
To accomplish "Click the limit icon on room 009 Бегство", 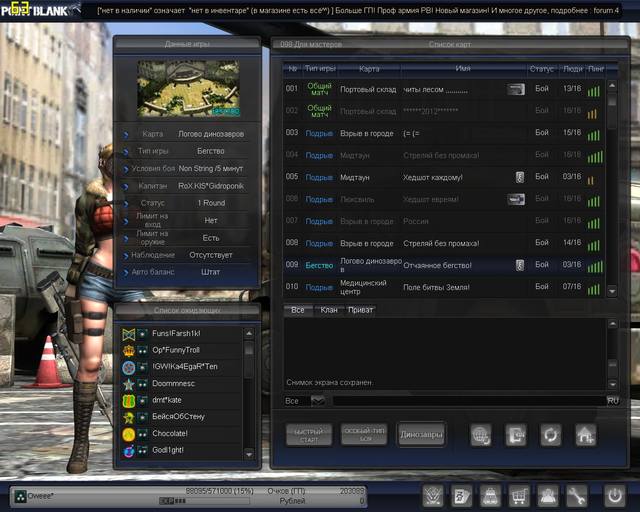I will [x=520, y=265].
